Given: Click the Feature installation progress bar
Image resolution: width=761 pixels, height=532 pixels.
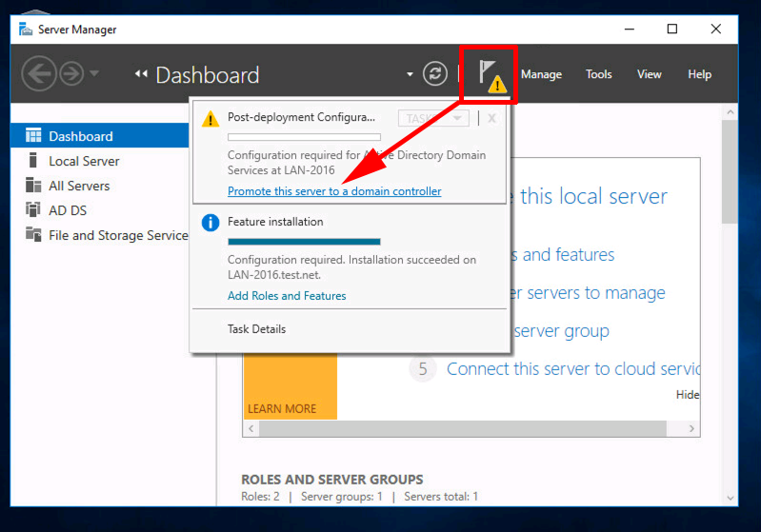Looking at the screenshot, I should pos(304,242).
